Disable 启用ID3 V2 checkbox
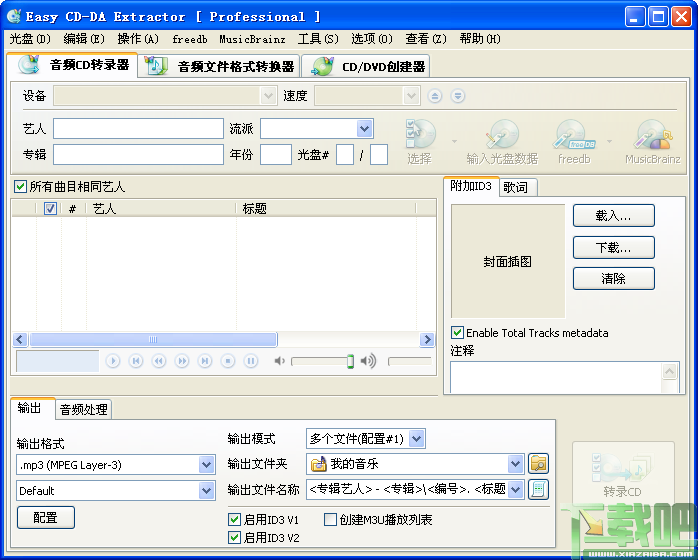Image resolution: width=698 pixels, height=560 pixels. 234,538
